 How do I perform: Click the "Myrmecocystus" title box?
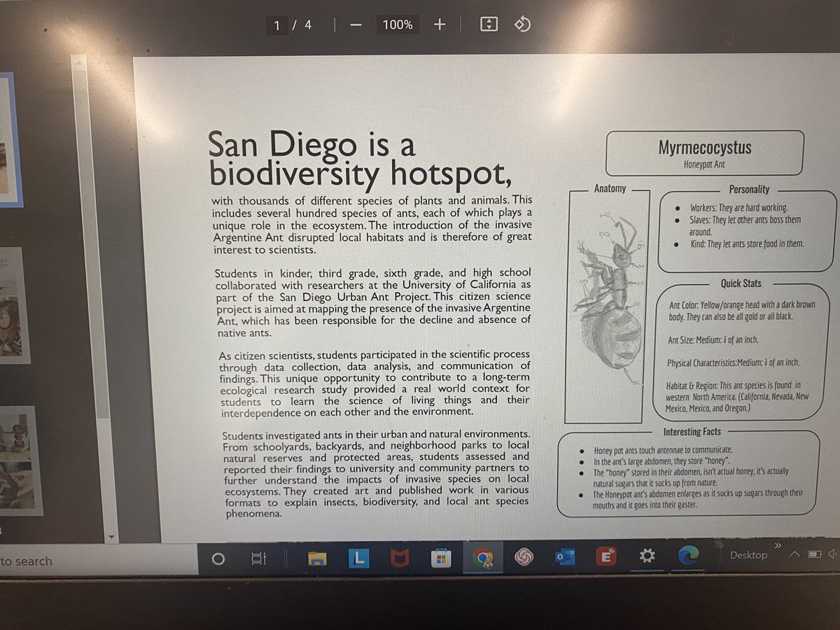(704, 153)
